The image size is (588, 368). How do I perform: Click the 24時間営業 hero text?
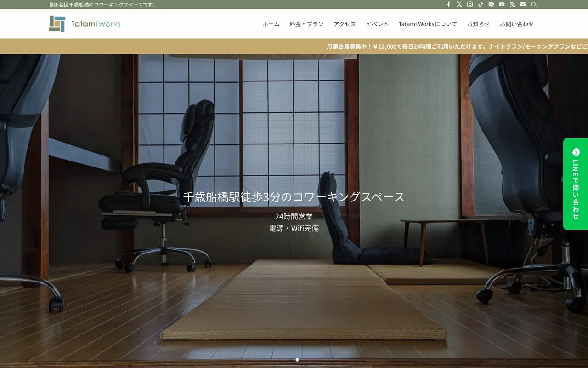294,216
